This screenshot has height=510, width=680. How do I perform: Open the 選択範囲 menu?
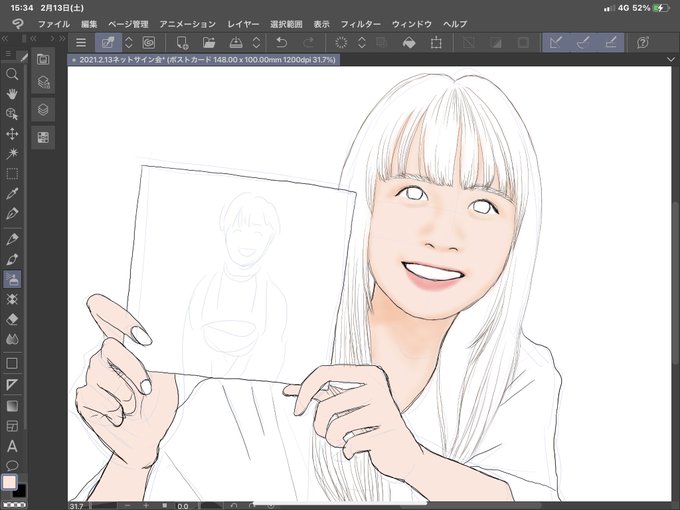coord(286,24)
